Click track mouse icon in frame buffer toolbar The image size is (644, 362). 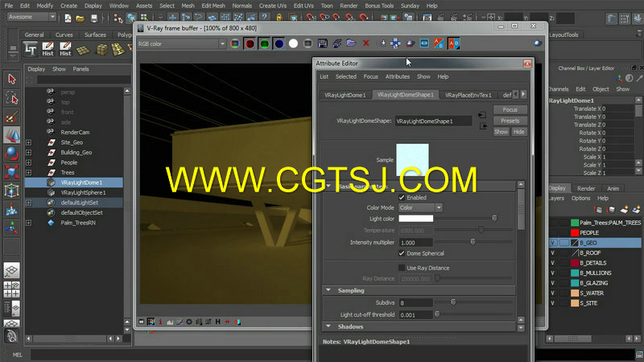click(x=395, y=43)
